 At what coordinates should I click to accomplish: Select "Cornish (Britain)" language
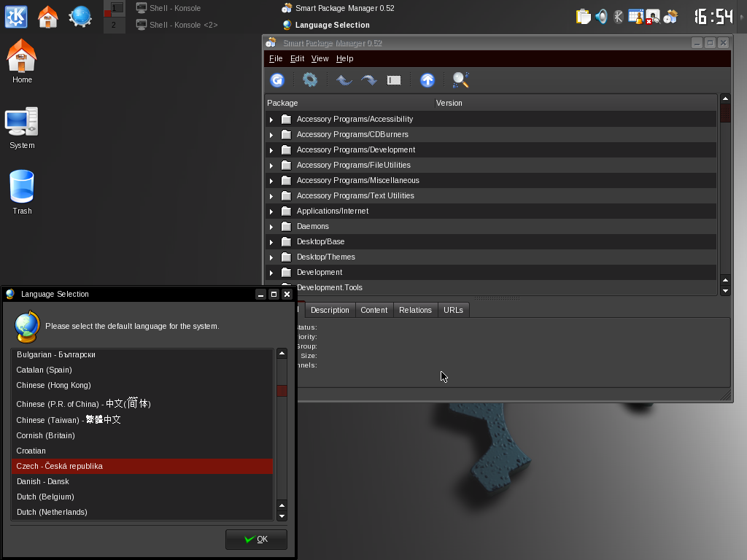click(142, 436)
